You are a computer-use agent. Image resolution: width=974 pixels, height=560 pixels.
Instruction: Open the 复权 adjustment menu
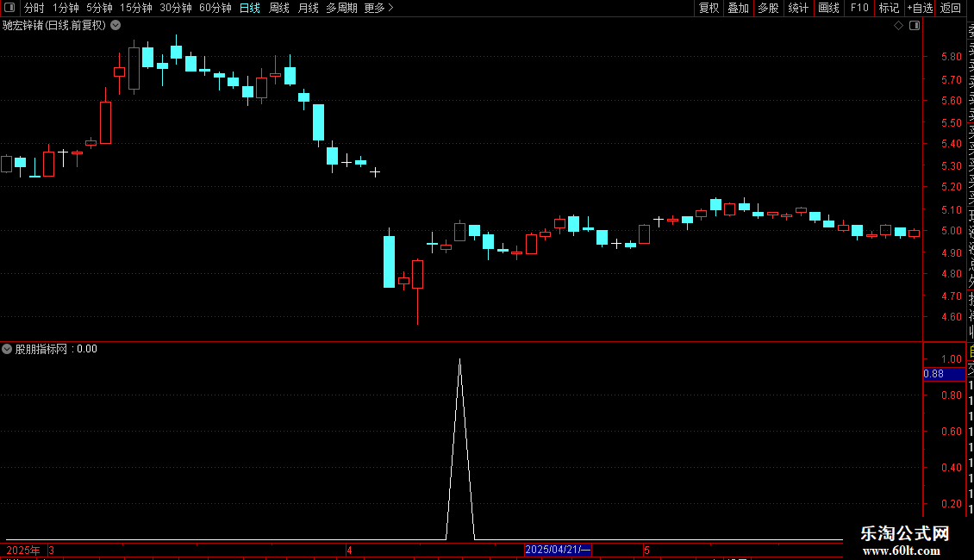coord(709,8)
